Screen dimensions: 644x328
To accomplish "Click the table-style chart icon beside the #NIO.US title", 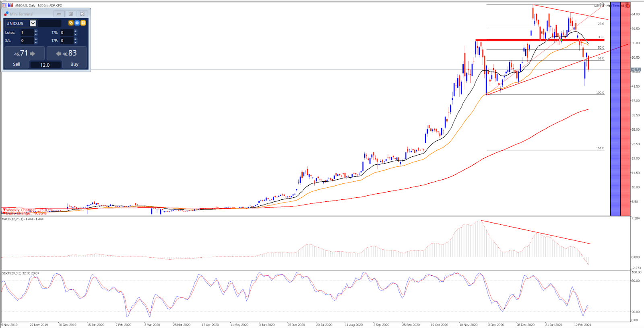I will pos(4,5).
